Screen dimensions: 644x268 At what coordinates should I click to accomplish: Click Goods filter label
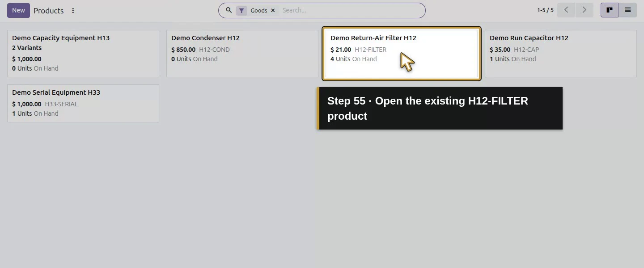pos(258,10)
